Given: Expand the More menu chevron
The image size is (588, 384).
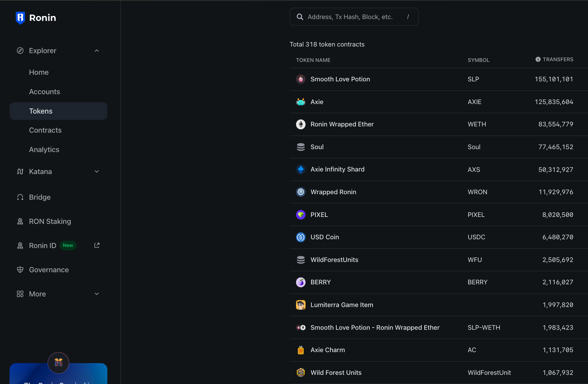Looking at the screenshot, I should tap(97, 294).
